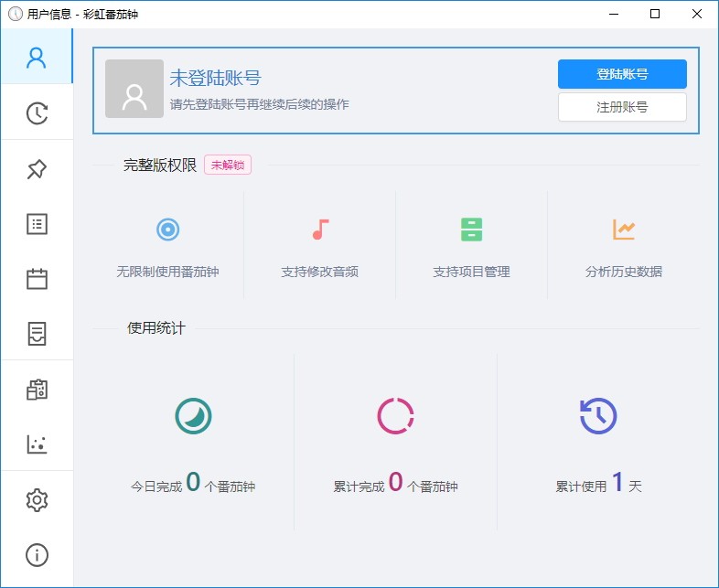Select the 支持修改音频 music note icon

[320, 230]
